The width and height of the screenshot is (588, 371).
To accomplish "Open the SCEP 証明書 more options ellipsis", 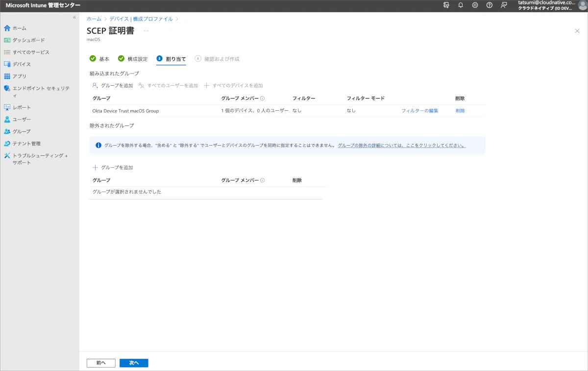I will [146, 31].
